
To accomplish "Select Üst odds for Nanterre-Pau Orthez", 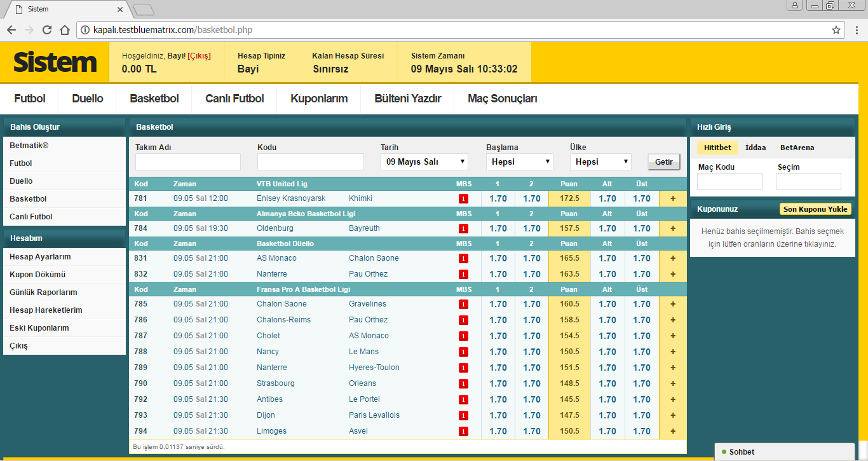I will click(642, 274).
